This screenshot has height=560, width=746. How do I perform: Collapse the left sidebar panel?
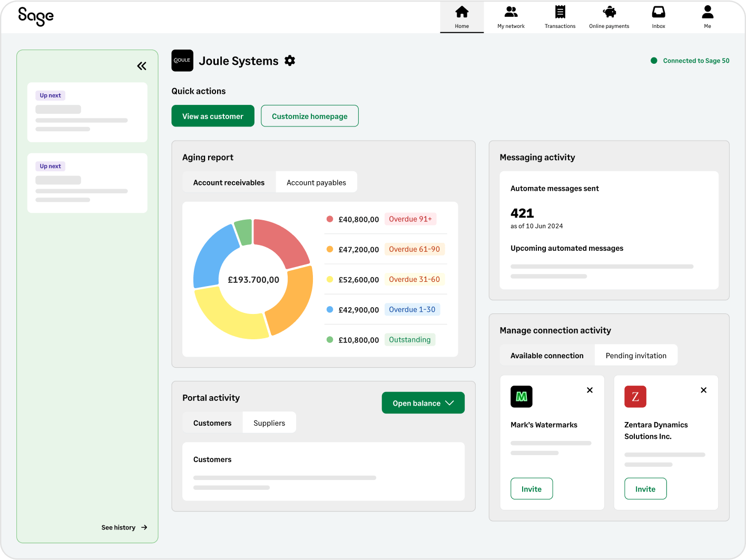click(x=142, y=66)
